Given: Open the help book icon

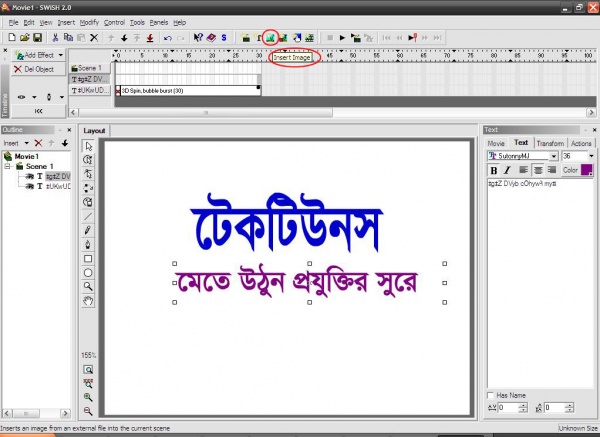Looking at the screenshot, I should coord(211,38).
